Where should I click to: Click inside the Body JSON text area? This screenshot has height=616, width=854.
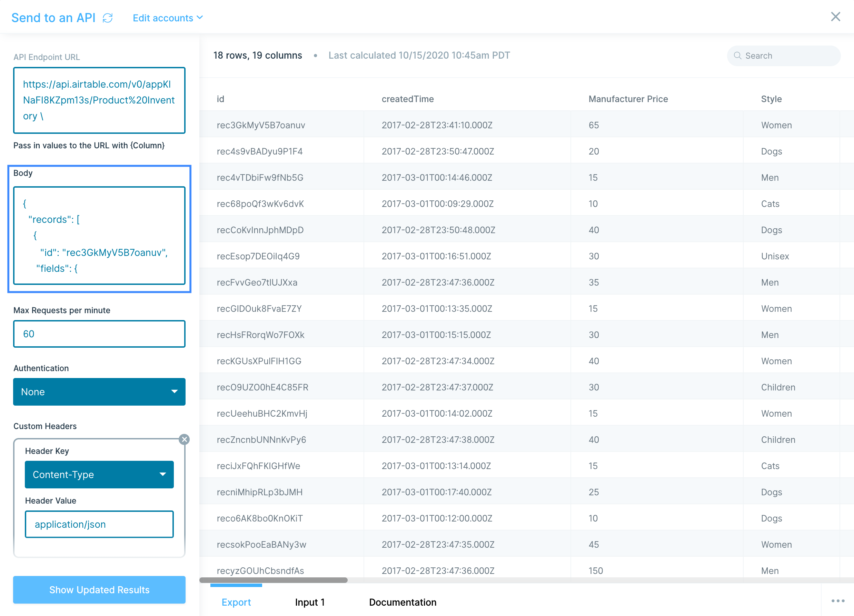99,236
